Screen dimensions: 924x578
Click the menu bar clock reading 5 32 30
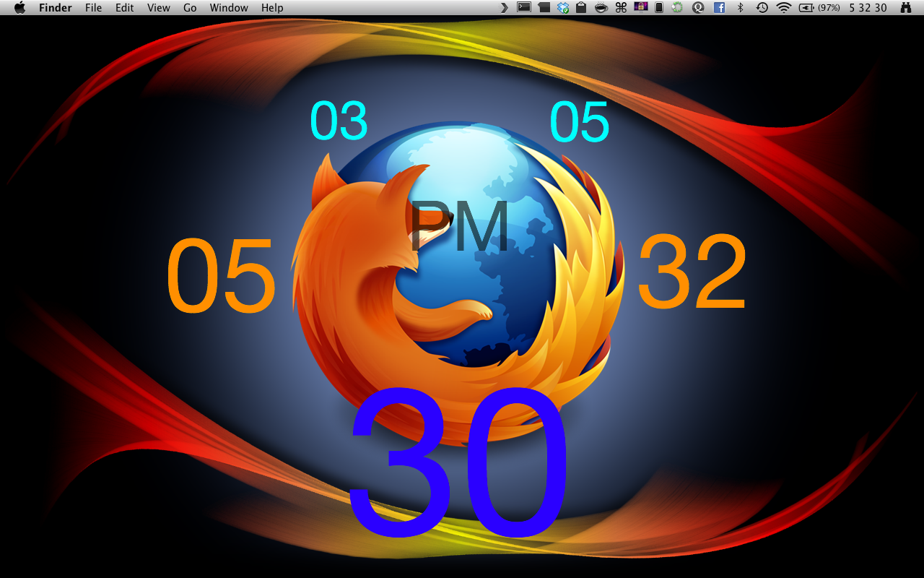coord(868,8)
